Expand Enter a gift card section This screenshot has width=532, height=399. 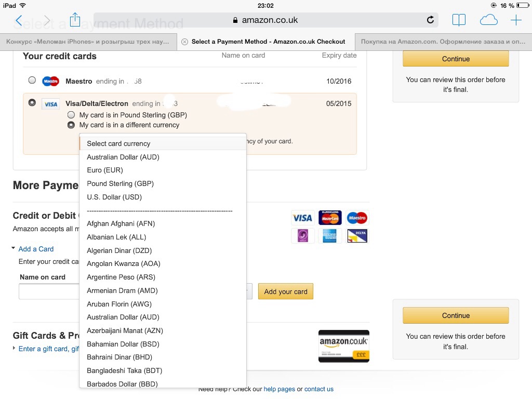point(46,349)
